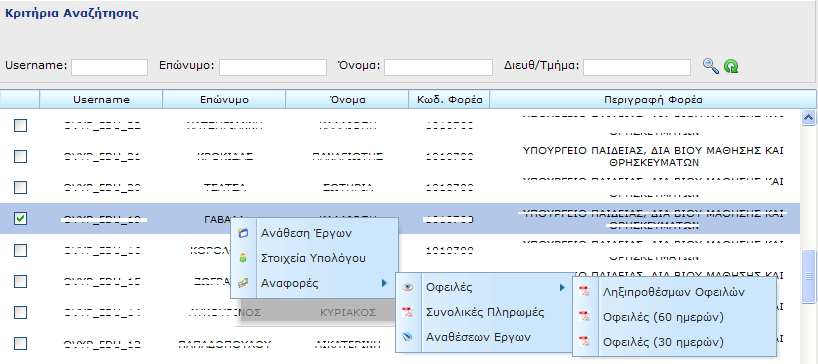Run search with the magnifier icon
The height and width of the screenshot is (364, 818).
(711, 66)
